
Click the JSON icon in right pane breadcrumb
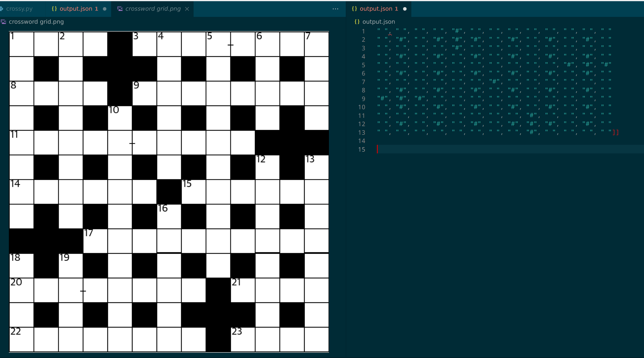click(357, 22)
